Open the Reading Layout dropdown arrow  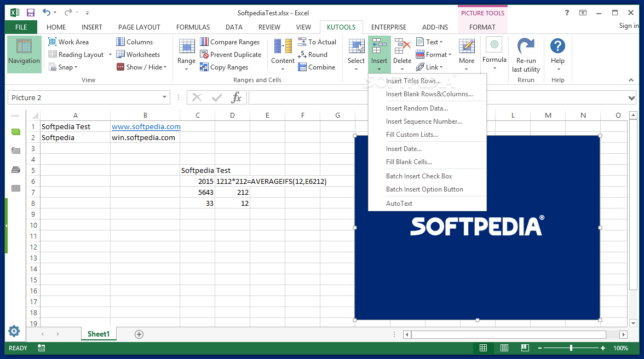[110, 55]
